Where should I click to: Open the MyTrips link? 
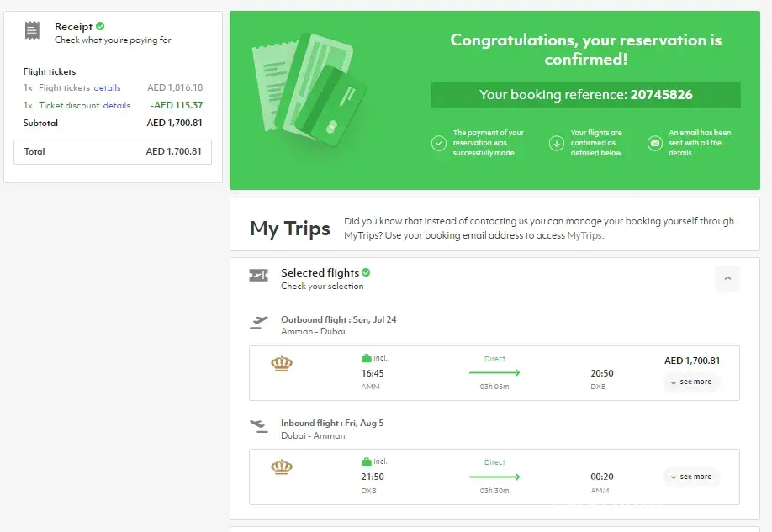point(584,236)
